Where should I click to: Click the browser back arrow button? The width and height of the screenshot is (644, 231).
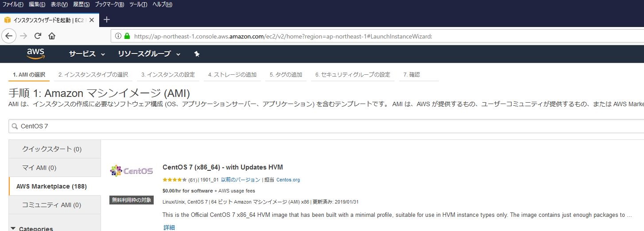(x=8, y=36)
